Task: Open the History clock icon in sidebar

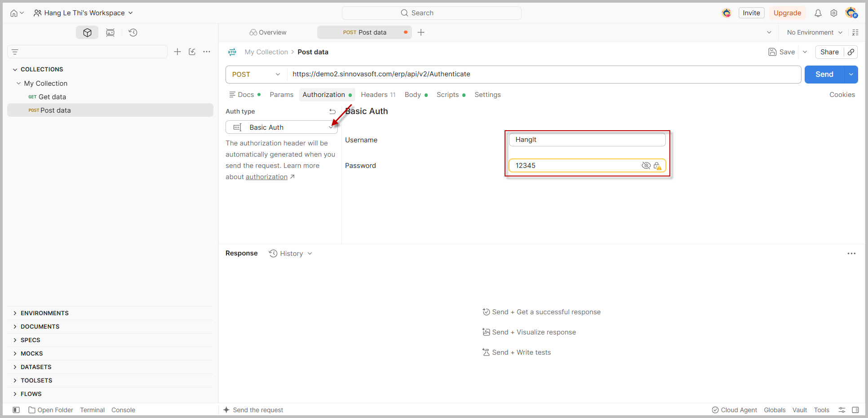Action: pyautogui.click(x=133, y=32)
